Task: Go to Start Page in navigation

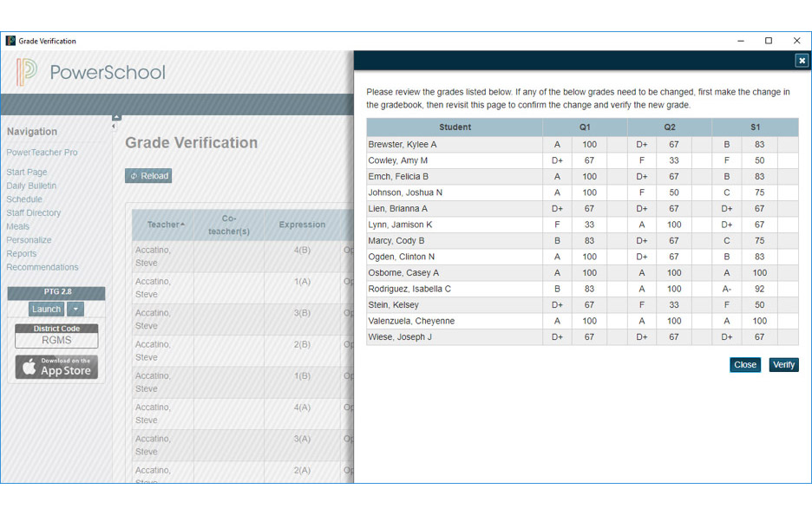Action: [27, 173]
